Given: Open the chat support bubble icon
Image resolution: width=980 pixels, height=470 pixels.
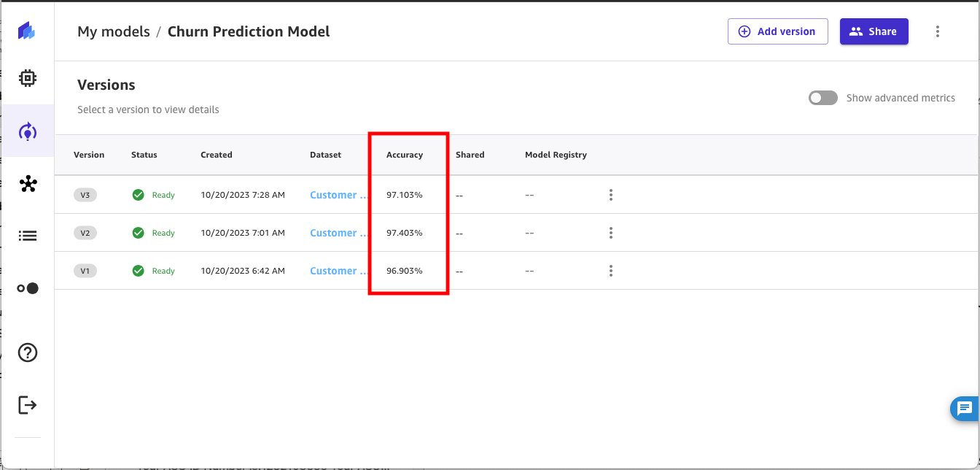Looking at the screenshot, I should tap(965, 409).
